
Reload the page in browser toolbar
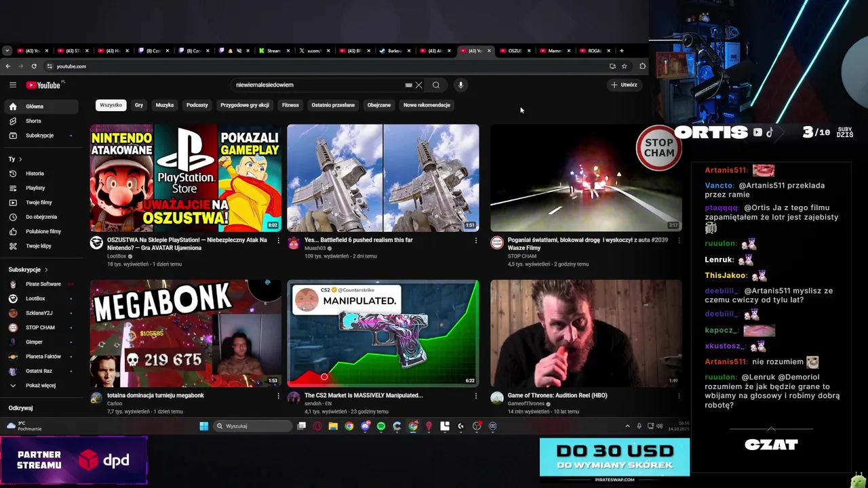[x=34, y=66]
